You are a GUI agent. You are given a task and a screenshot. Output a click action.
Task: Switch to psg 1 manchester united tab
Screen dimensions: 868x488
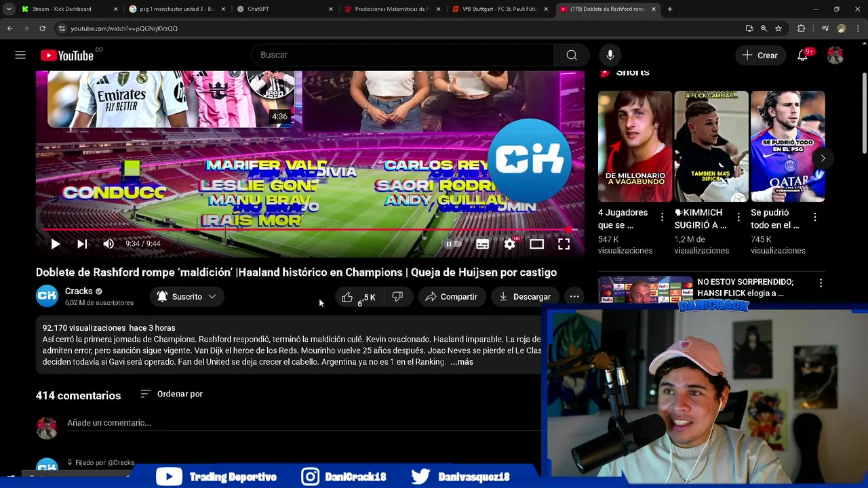176,9
